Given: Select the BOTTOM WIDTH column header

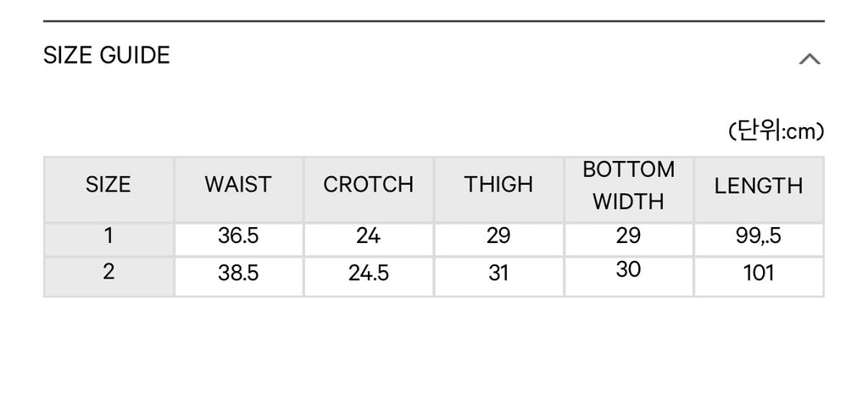Looking at the screenshot, I should tap(629, 189).
